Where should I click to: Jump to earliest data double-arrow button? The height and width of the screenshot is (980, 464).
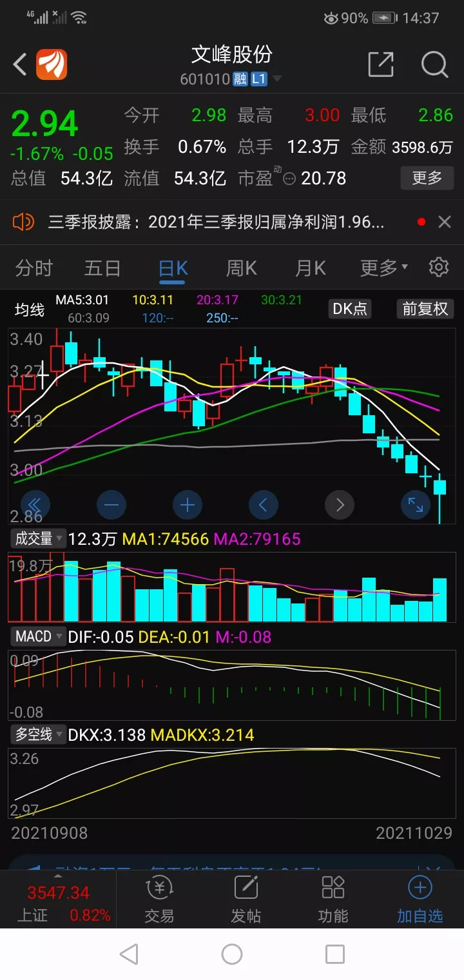point(35,505)
